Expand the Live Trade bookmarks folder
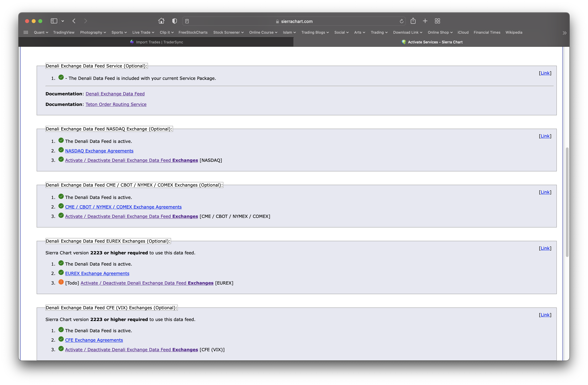 tap(143, 32)
